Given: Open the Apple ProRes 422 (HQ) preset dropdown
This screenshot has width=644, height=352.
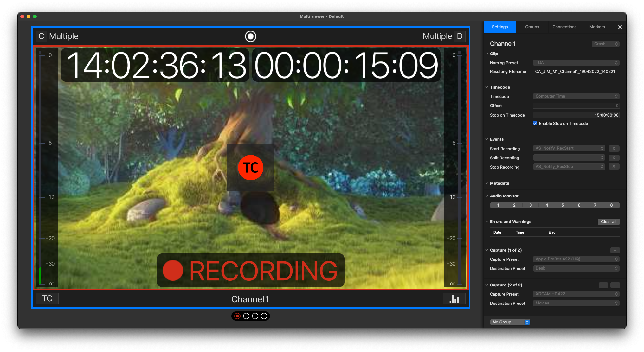Looking at the screenshot, I should point(576,259).
